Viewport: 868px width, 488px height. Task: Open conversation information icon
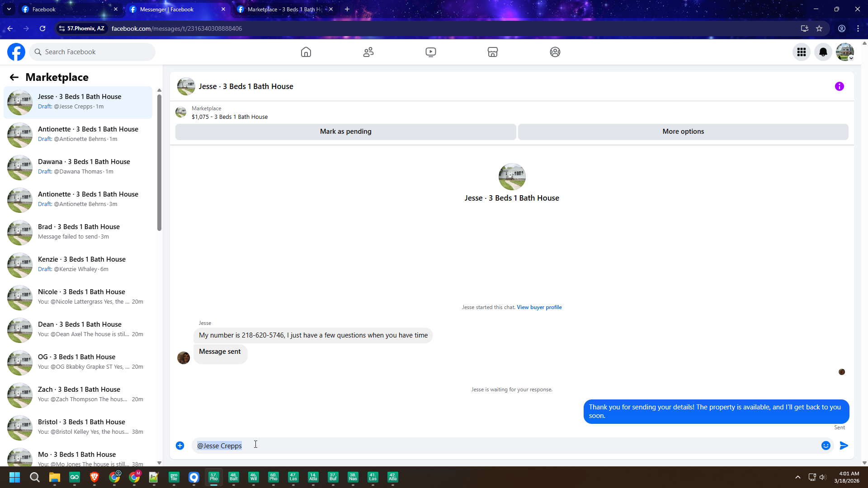(840, 86)
